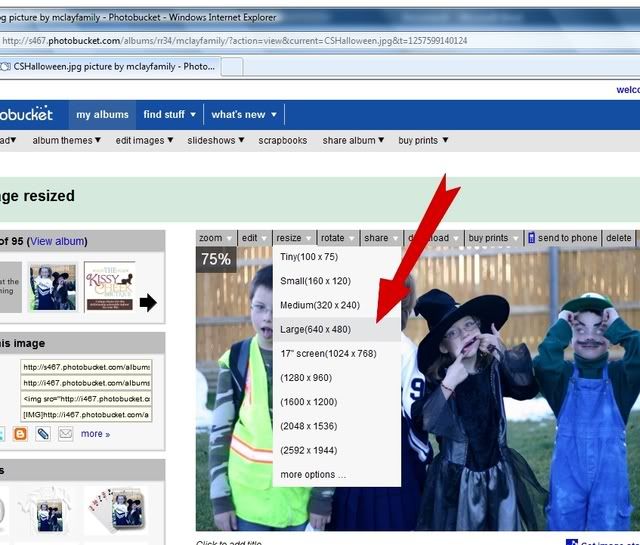Viewport: 640px width, 545px height.
Task: Open the Blogger share icon
Action: 20,434
